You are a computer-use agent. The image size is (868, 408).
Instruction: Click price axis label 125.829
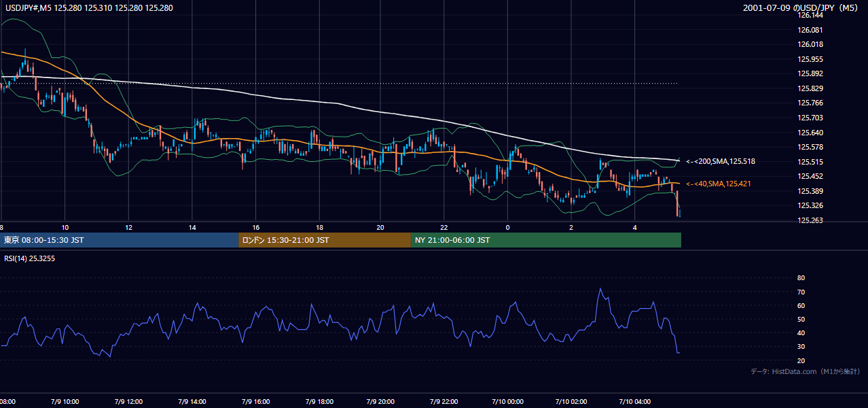point(810,88)
